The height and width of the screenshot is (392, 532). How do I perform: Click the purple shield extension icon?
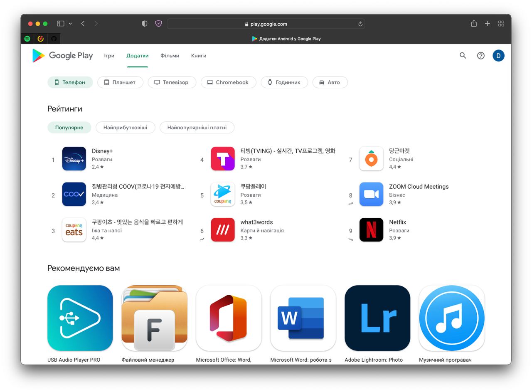tap(158, 24)
